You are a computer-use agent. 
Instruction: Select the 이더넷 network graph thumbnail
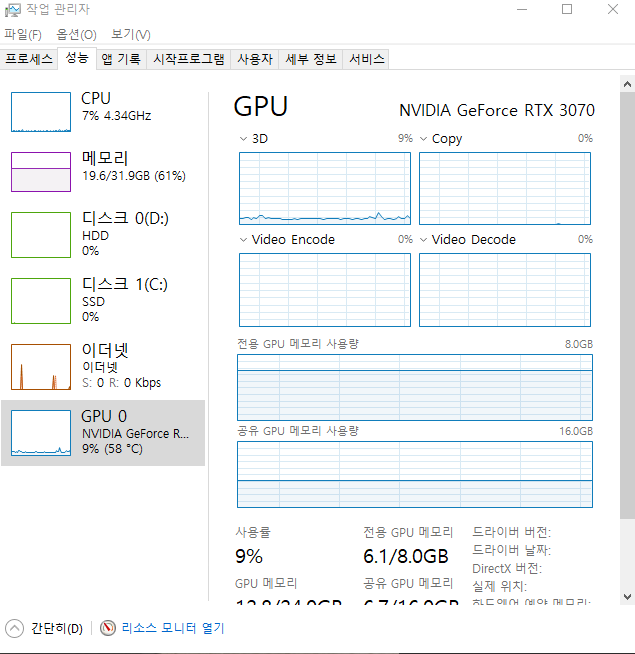41,367
